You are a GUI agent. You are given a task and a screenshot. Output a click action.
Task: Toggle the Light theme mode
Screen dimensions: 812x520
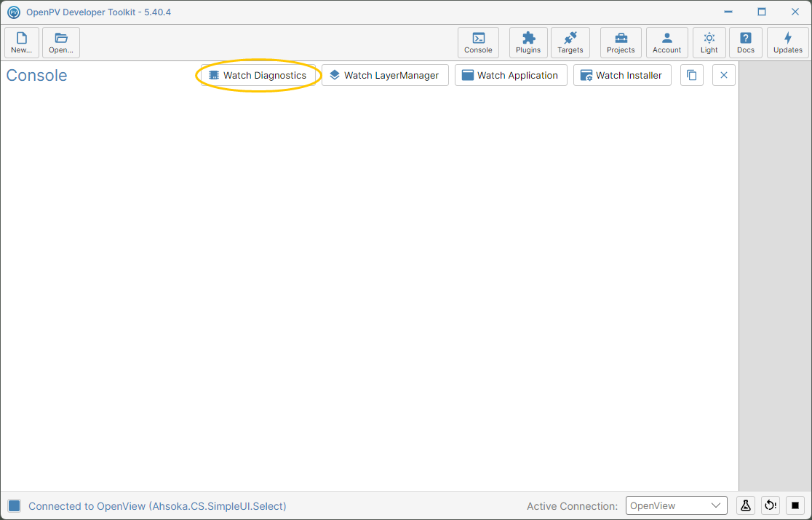709,42
